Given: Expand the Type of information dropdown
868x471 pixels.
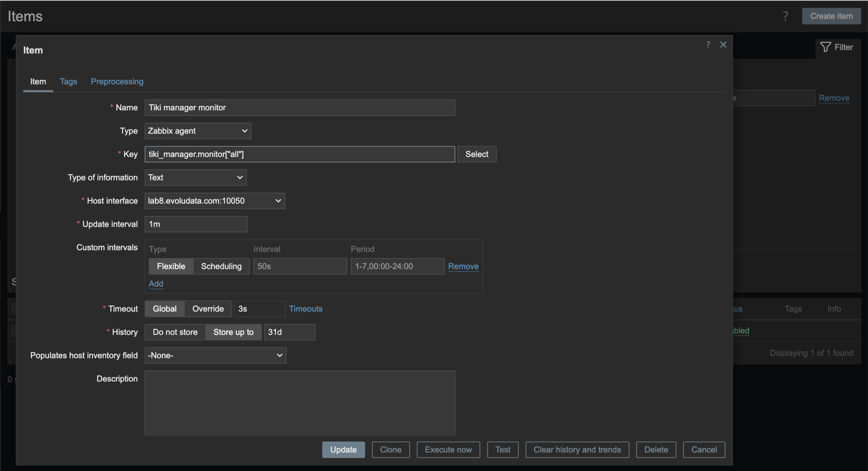Looking at the screenshot, I should tap(195, 177).
